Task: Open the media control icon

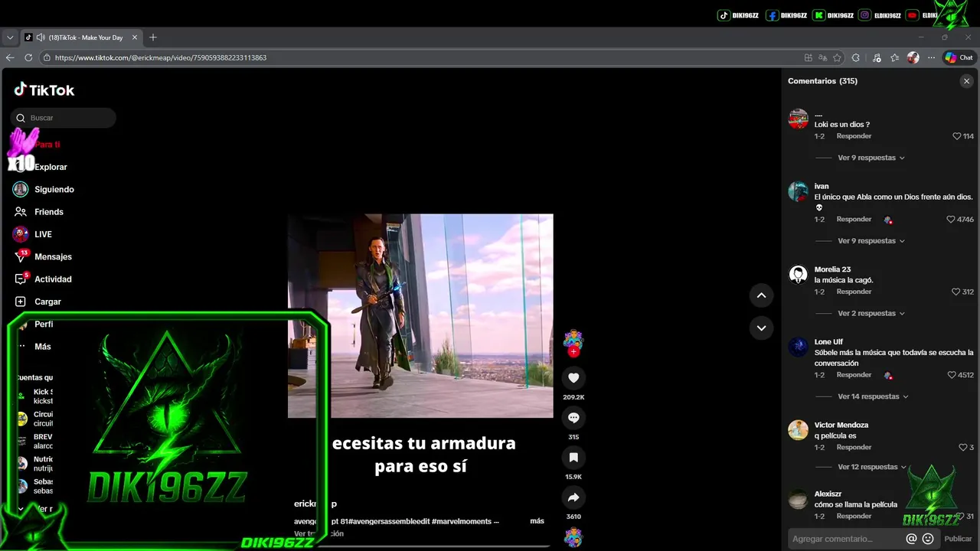Action: tap(877, 57)
